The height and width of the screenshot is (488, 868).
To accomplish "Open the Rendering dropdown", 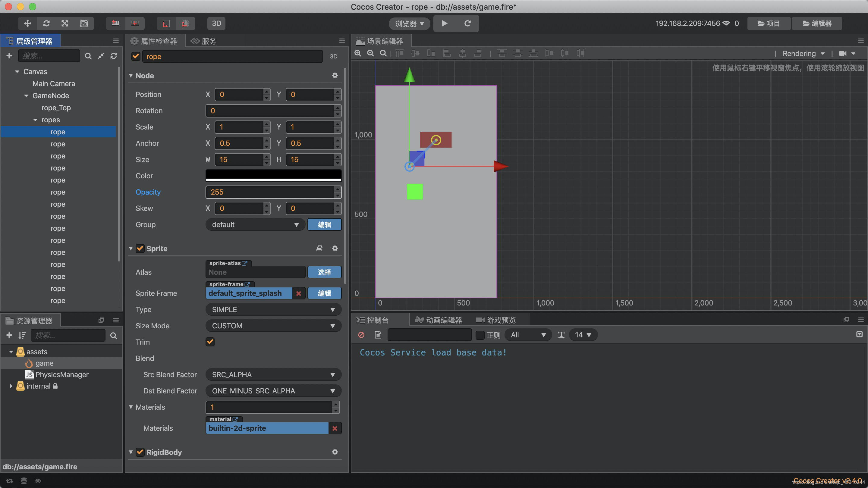I will pos(803,54).
